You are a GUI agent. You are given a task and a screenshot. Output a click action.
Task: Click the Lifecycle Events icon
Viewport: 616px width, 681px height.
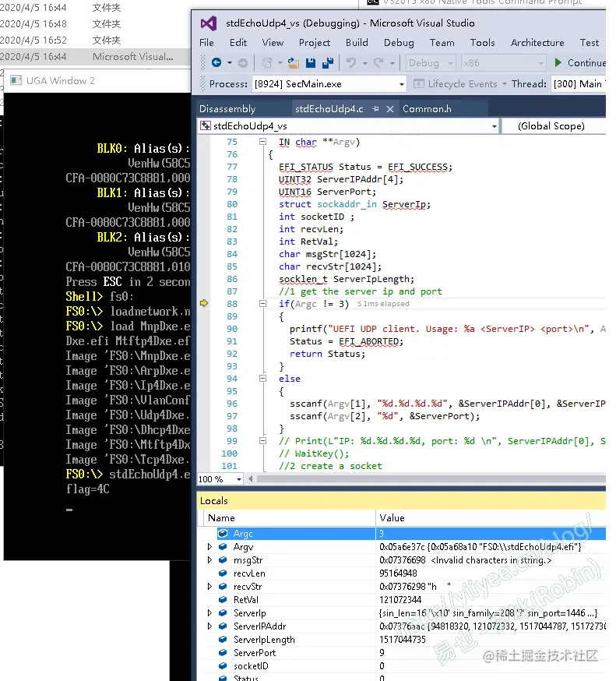[x=419, y=83]
